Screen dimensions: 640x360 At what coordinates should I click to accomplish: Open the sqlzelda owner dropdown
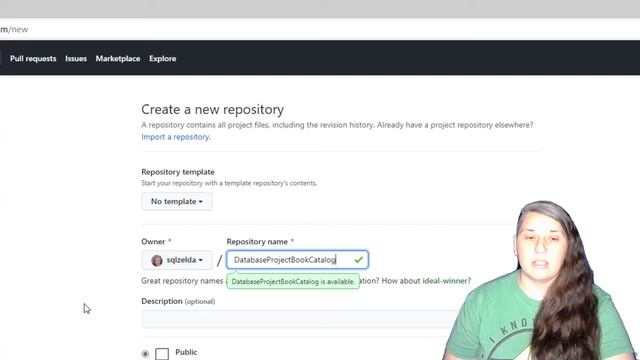177,260
